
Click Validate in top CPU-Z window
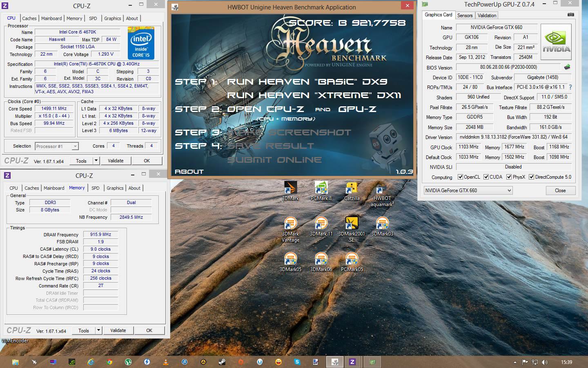tap(116, 161)
